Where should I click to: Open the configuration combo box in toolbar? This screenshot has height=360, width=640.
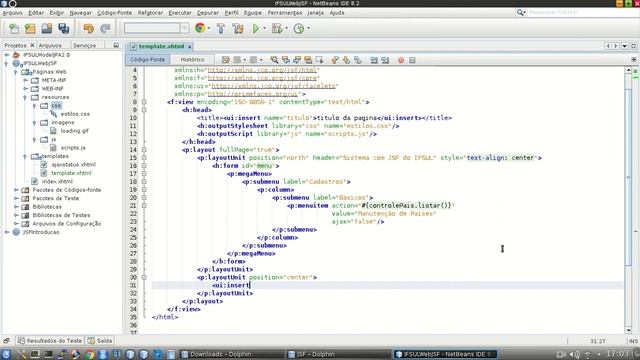pyautogui.click(x=156, y=28)
